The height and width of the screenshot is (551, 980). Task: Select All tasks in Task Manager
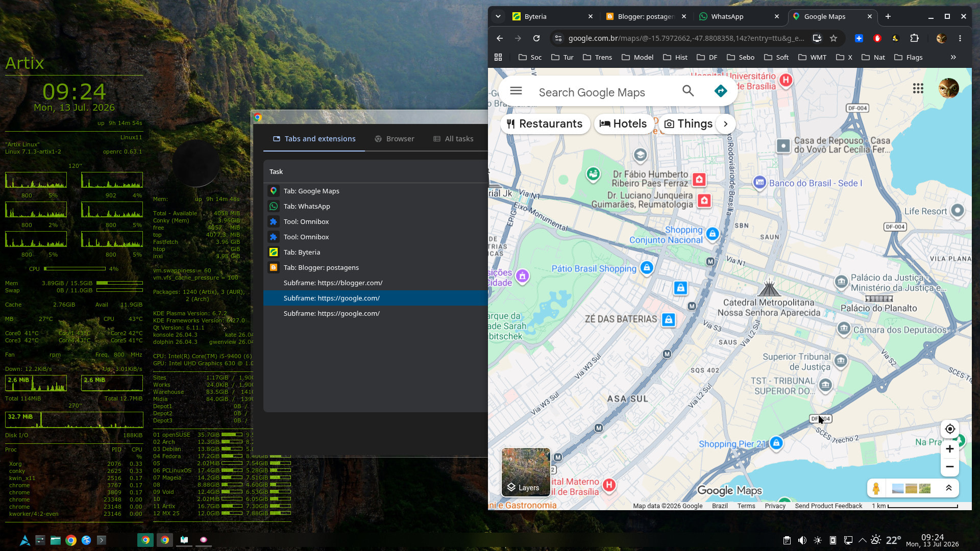(x=453, y=139)
